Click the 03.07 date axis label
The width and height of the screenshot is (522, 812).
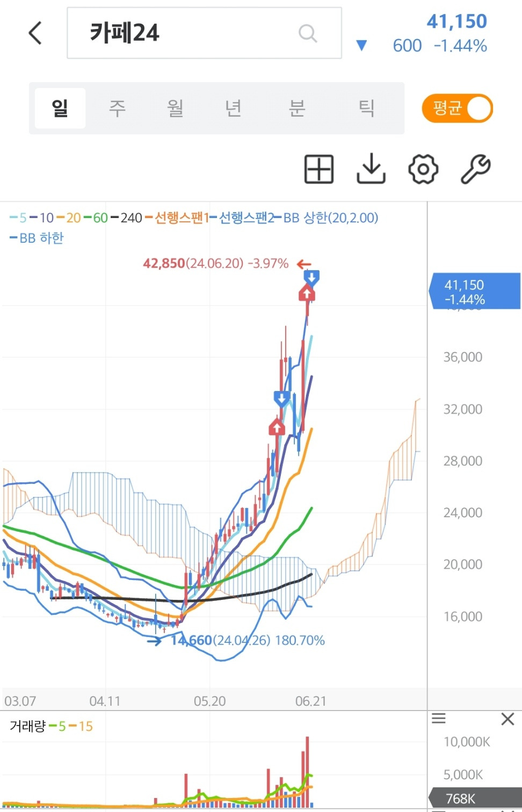point(20,701)
